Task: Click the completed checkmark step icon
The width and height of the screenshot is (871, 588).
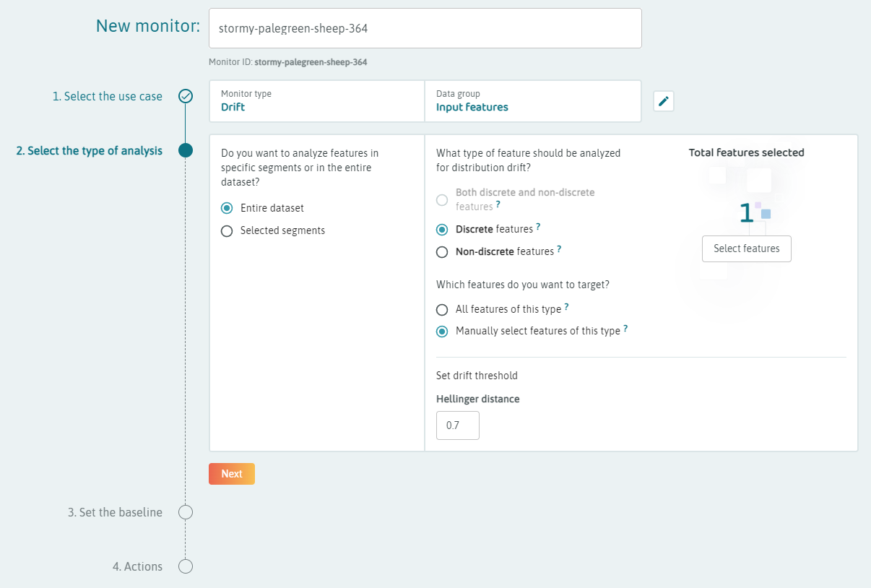Action: [186, 96]
